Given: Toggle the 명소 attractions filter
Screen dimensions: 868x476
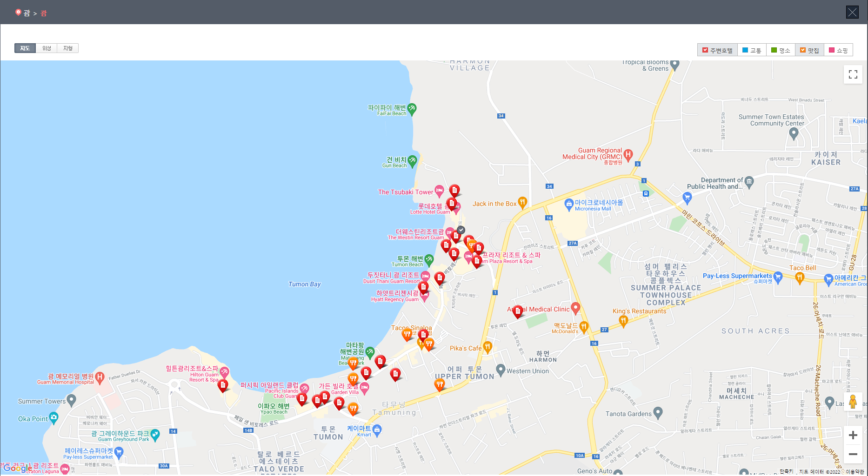Looking at the screenshot, I should pyautogui.click(x=781, y=50).
